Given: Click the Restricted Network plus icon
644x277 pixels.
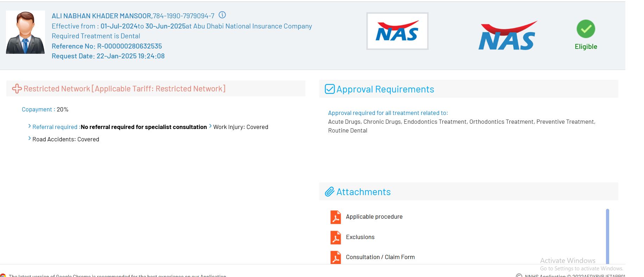Looking at the screenshot, I should 17,89.
